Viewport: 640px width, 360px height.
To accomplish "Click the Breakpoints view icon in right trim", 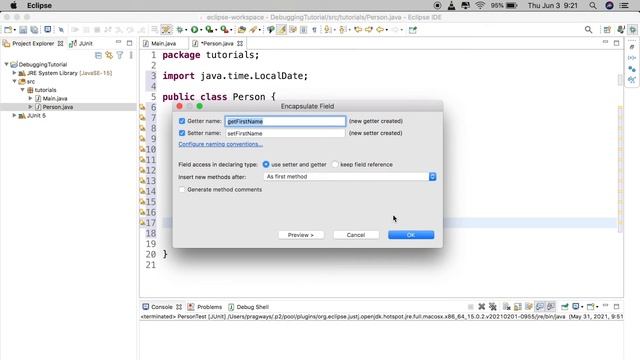I will click(632, 69).
